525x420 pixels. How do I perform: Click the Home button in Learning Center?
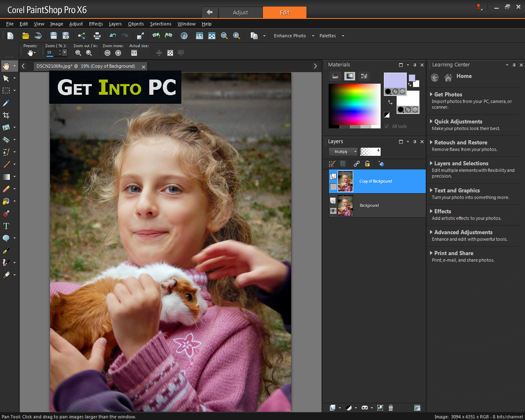pos(448,77)
